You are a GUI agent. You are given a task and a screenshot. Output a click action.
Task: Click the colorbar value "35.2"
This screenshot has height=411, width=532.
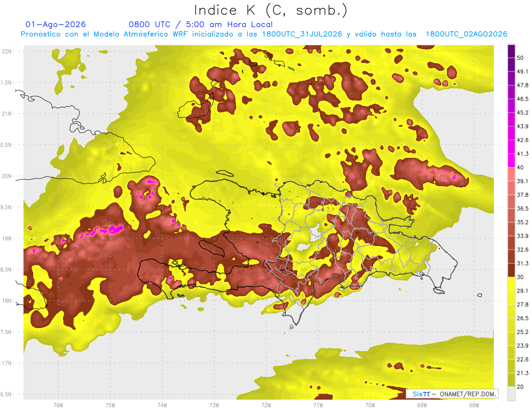(x=522, y=222)
